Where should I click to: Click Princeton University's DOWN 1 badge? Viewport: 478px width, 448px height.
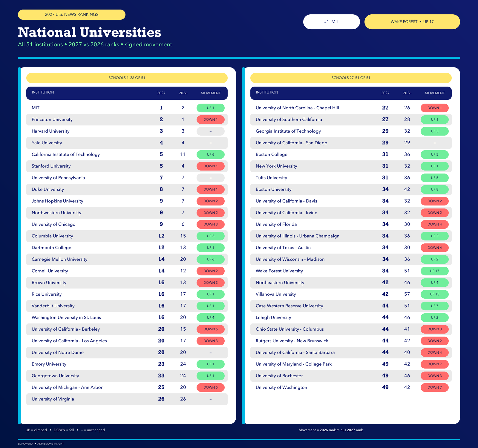211,119
